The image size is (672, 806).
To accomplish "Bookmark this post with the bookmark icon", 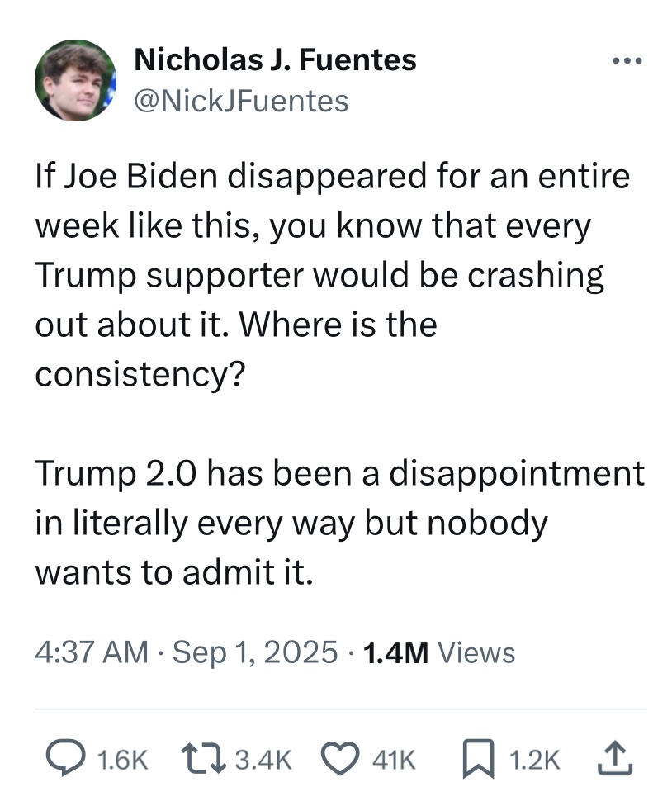I will pos(478,759).
